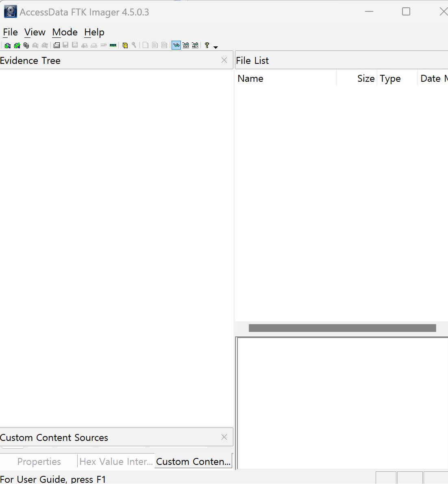Toggle view files as HEX icon
This screenshot has width=448, height=484.
coord(195,46)
